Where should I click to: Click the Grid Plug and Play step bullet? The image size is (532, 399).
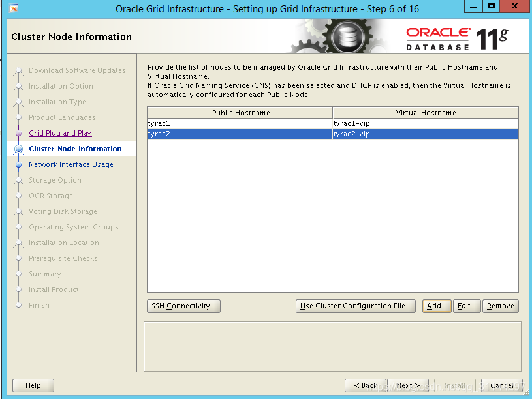coord(19,133)
